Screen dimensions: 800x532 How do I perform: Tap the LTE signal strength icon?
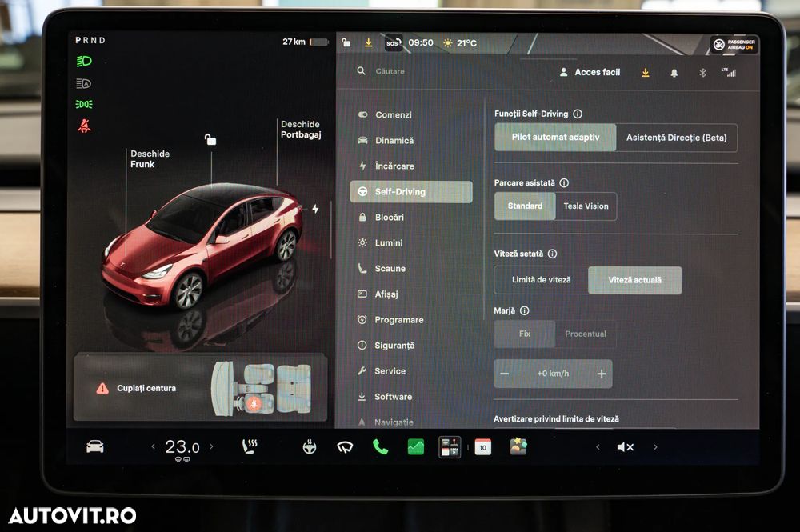point(729,73)
